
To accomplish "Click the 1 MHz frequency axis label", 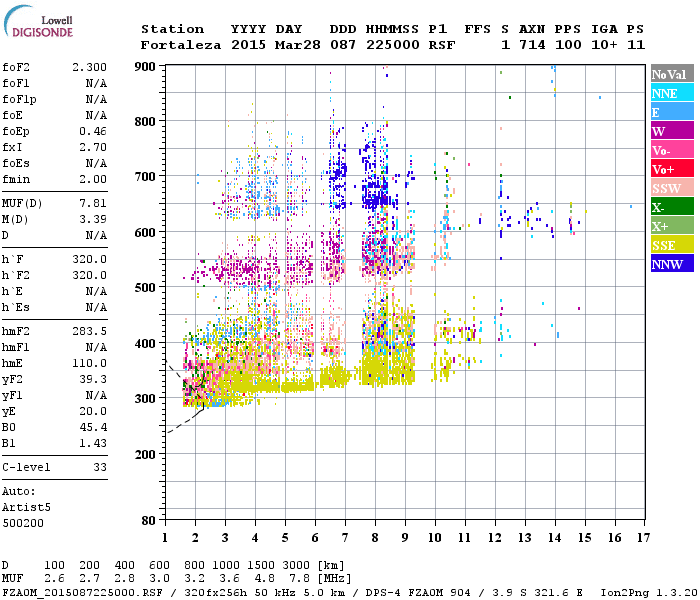I will 165,538.
